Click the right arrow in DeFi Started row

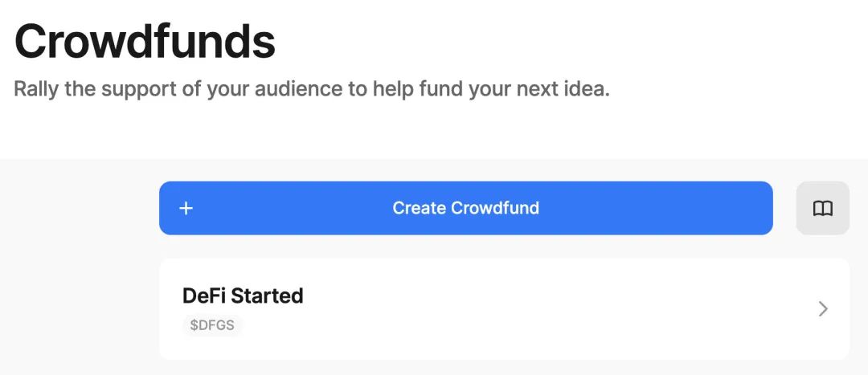(823, 308)
